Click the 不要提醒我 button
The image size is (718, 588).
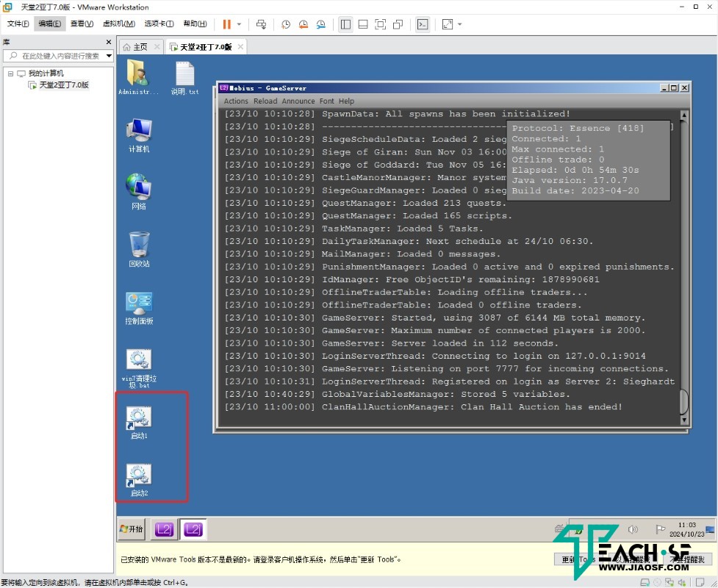[688, 559]
